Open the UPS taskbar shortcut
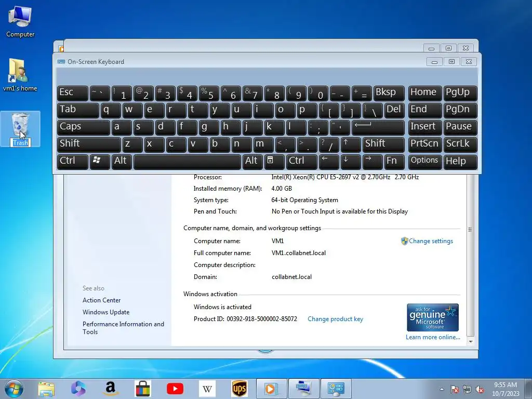The image size is (532, 399). [239, 389]
